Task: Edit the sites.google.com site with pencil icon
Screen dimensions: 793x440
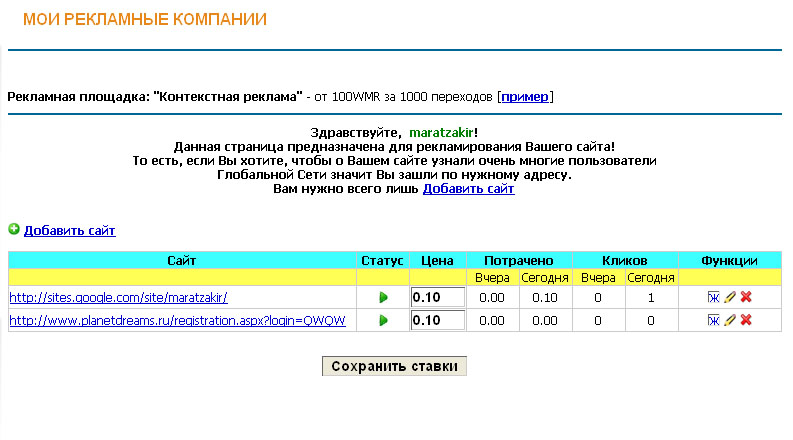Action: pyautogui.click(x=730, y=297)
